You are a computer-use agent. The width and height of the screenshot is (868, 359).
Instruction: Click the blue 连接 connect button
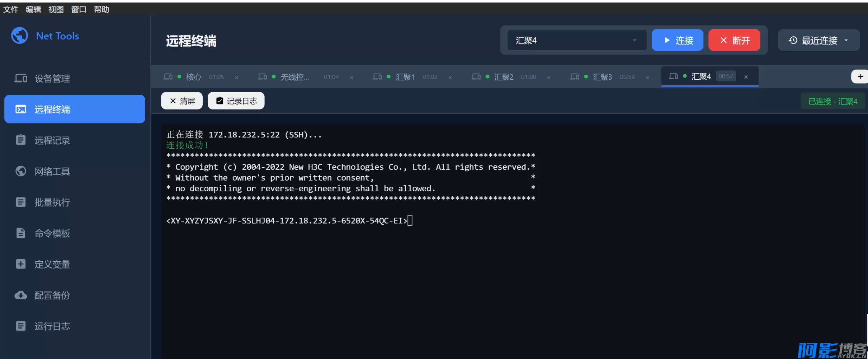(x=677, y=40)
